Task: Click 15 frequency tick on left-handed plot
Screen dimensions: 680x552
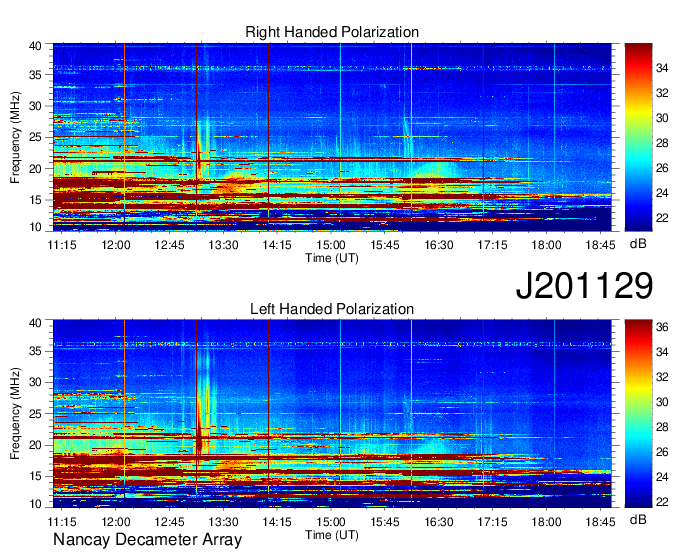Action: (35, 476)
